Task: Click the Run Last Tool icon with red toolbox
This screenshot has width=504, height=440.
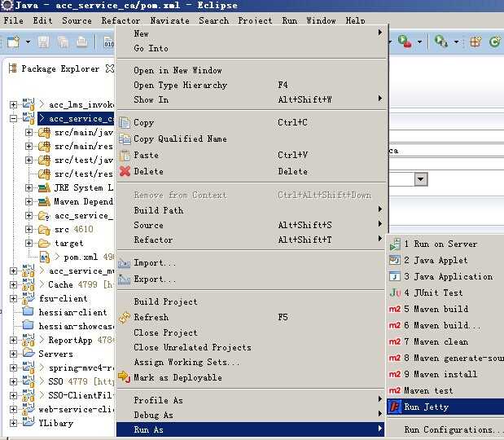Action: coord(405,42)
